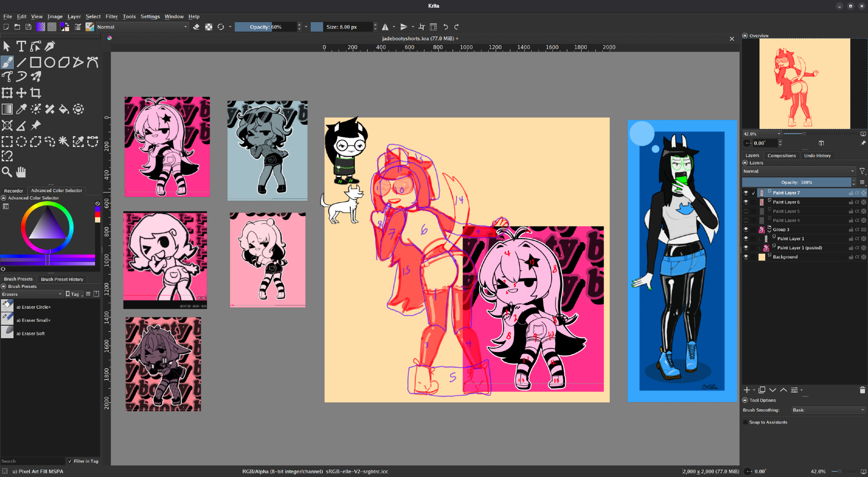
Task: Open the Brush Smoothing dropdown
Action: tap(828, 410)
